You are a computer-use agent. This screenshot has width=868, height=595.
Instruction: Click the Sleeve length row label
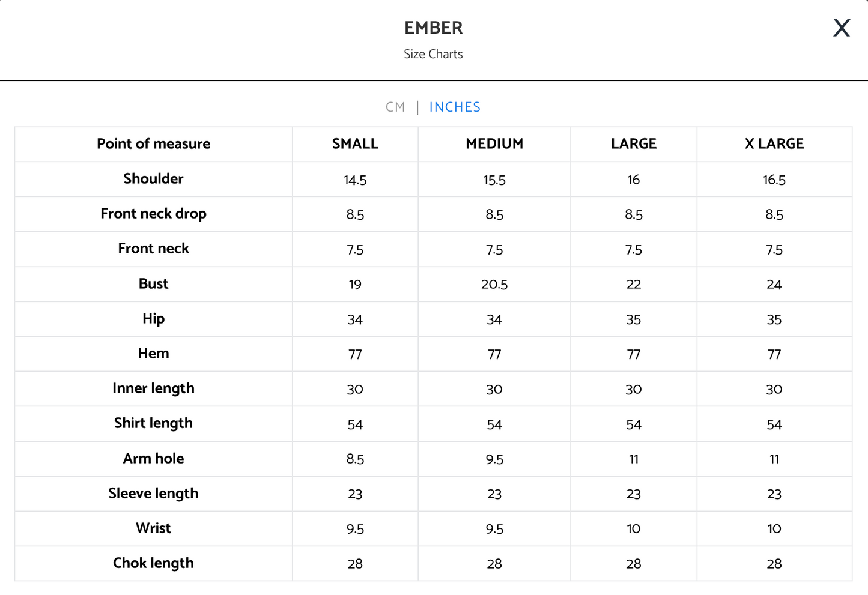pos(154,494)
